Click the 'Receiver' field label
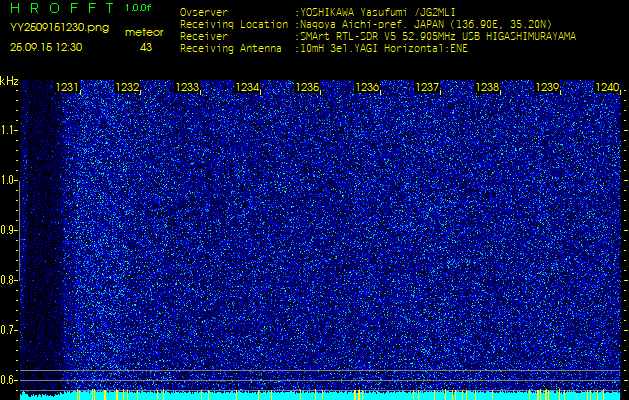 pos(204,37)
